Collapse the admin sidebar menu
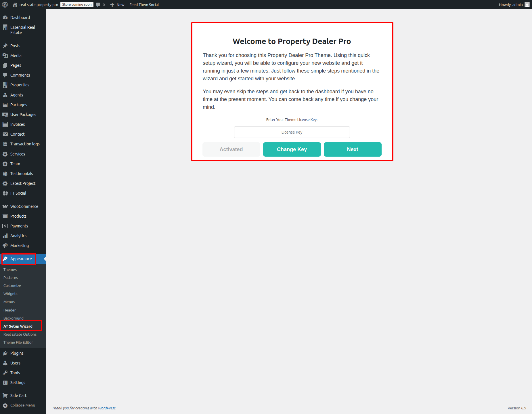532x414 pixels. (22, 405)
